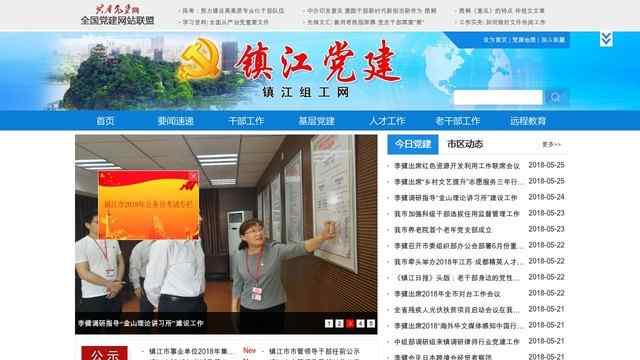
Task: Show slide 3 (red) of the carousel
Action: pos(350,323)
